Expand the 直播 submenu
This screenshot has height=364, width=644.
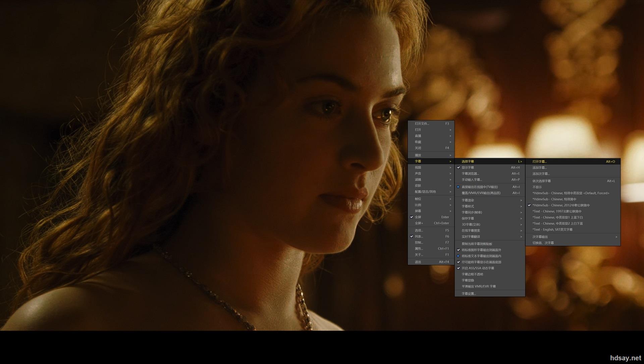click(x=431, y=136)
